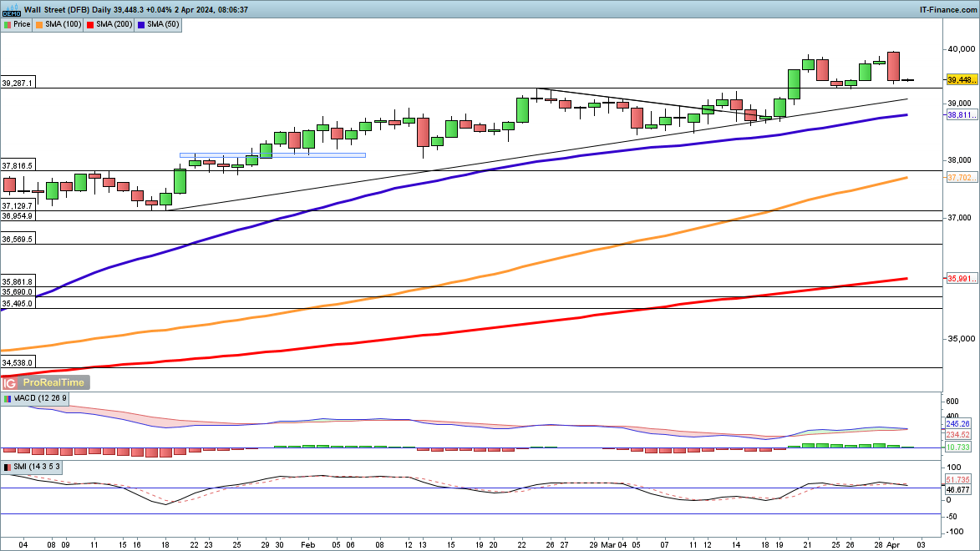Click the 35,690.0 level label
This screenshot has width=980, height=551.
[x=18, y=291]
